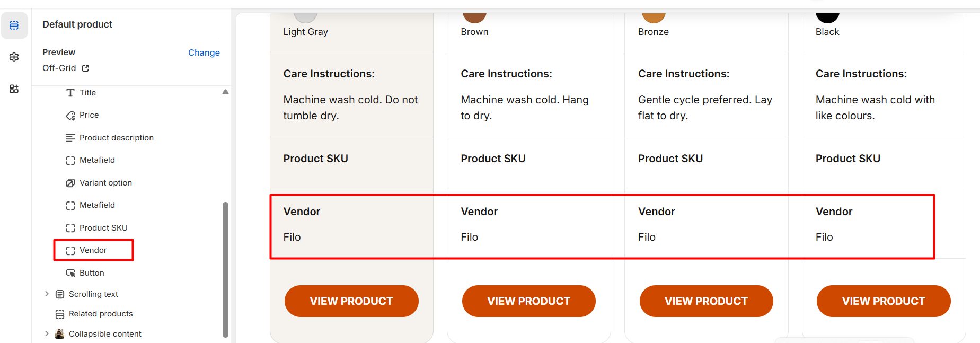Viewport: 980px width, 343px height.
Task: Click the scroll-up arrow in sidebar
Action: tap(225, 92)
